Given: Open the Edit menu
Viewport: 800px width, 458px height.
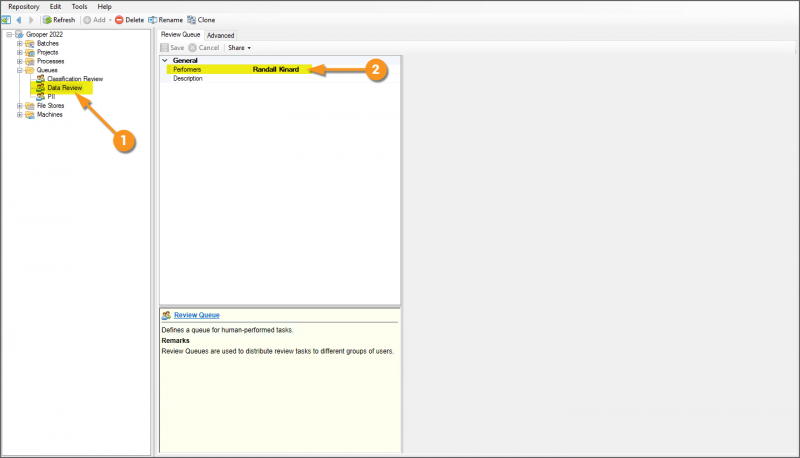Looking at the screenshot, I should [55, 7].
